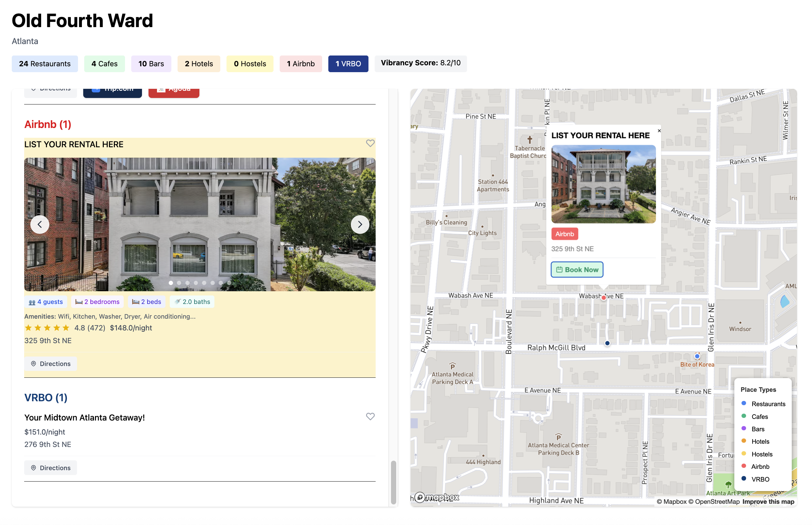Click the Book Now button in popup
812x525 pixels.
coord(577,270)
